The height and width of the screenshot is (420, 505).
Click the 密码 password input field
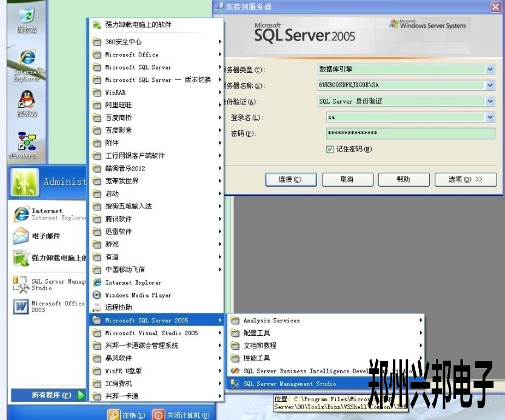click(x=410, y=133)
